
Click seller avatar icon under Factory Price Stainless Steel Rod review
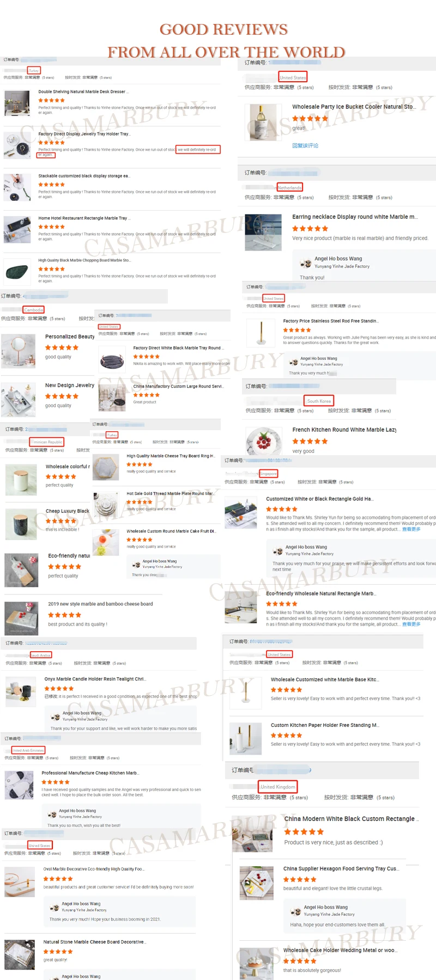tap(294, 362)
